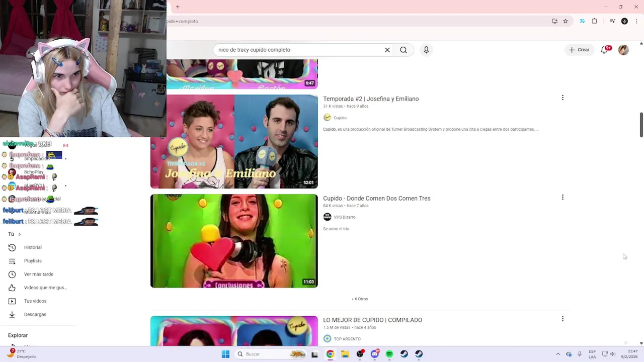The height and width of the screenshot is (362, 644).
Task: Open the media controls icon in Chrome
Action: [612, 21]
